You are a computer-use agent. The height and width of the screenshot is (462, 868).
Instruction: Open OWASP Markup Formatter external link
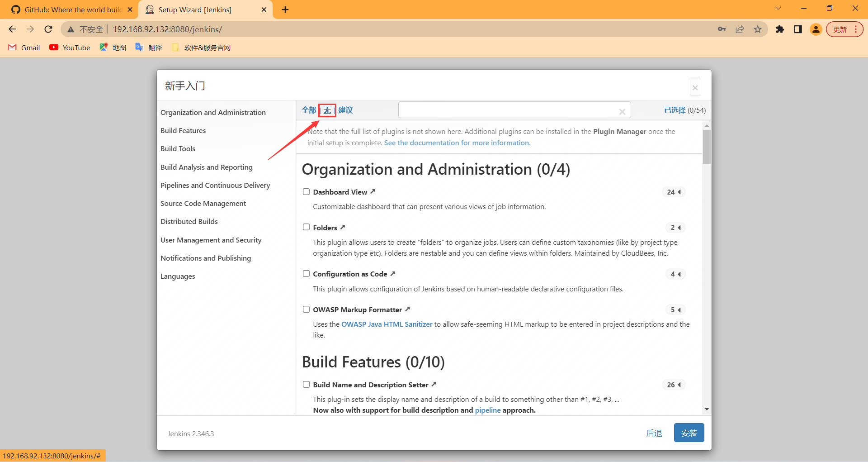(x=407, y=309)
